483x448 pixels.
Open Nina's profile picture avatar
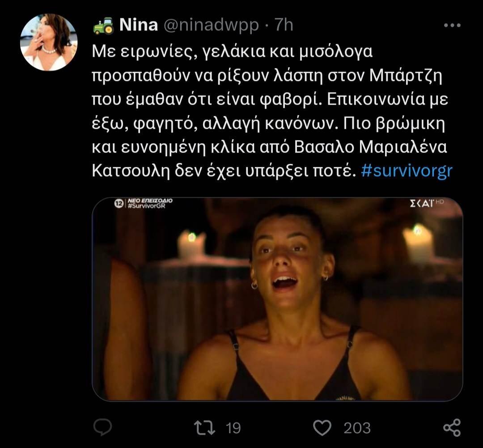(x=49, y=42)
